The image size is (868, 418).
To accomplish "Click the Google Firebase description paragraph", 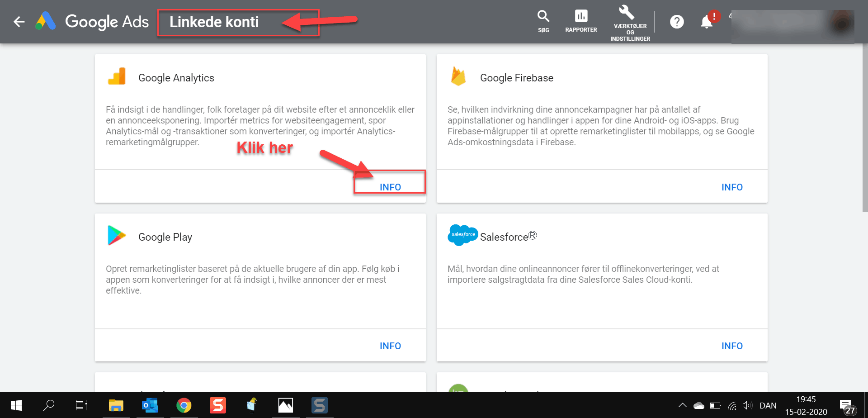I will click(601, 126).
